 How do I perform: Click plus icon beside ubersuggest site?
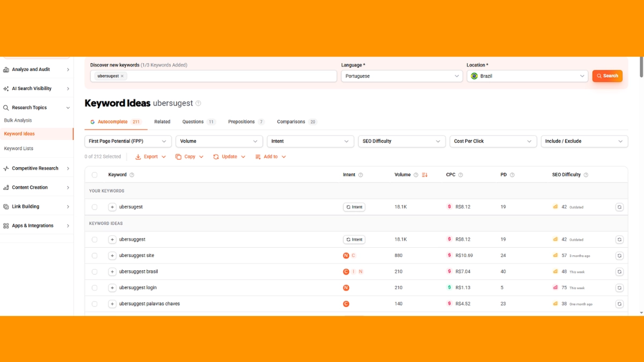(x=112, y=256)
